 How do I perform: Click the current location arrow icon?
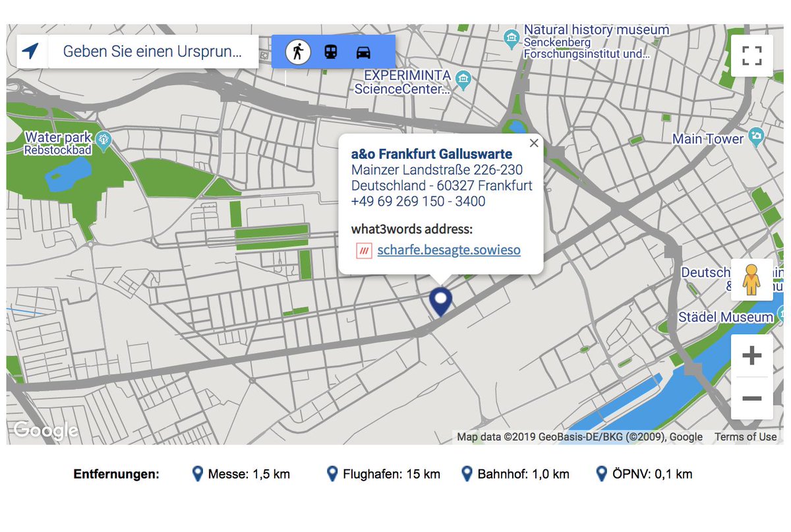pyautogui.click(x=30, y=51)
